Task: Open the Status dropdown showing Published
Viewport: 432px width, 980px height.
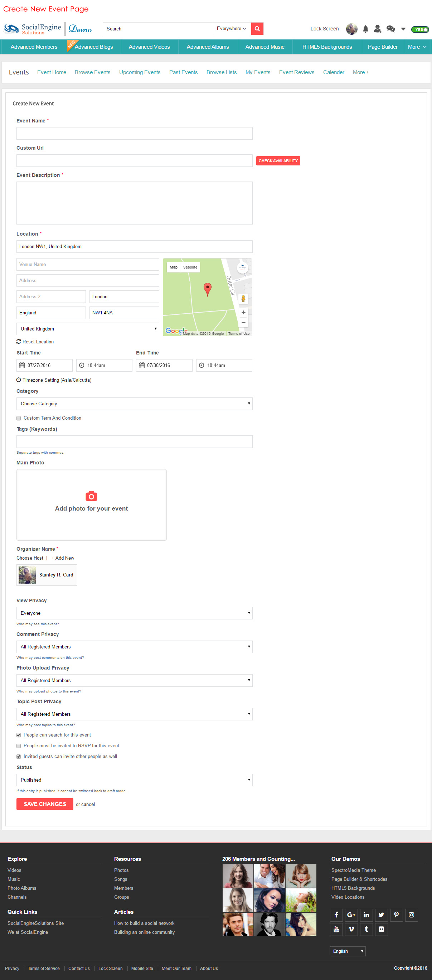Action: [x=134, y=780]
